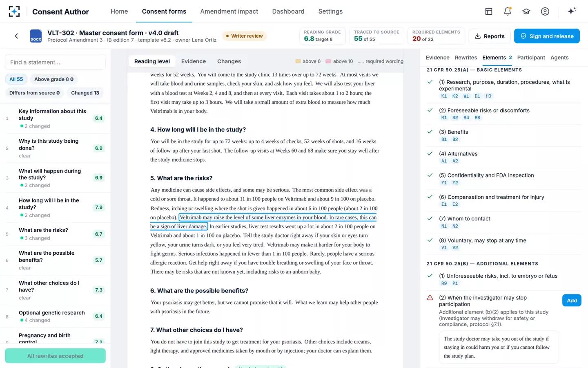This screenshot has height=368, width=588.
Task: Click the above 8 legend color swatch
Action: click(x=298, y=61)
